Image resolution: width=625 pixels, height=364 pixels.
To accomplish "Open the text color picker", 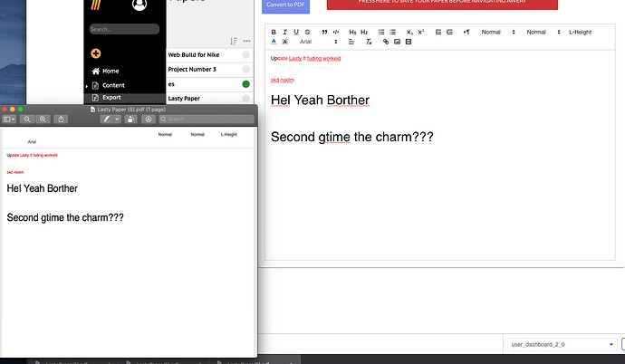I will [x=274, y=42].
